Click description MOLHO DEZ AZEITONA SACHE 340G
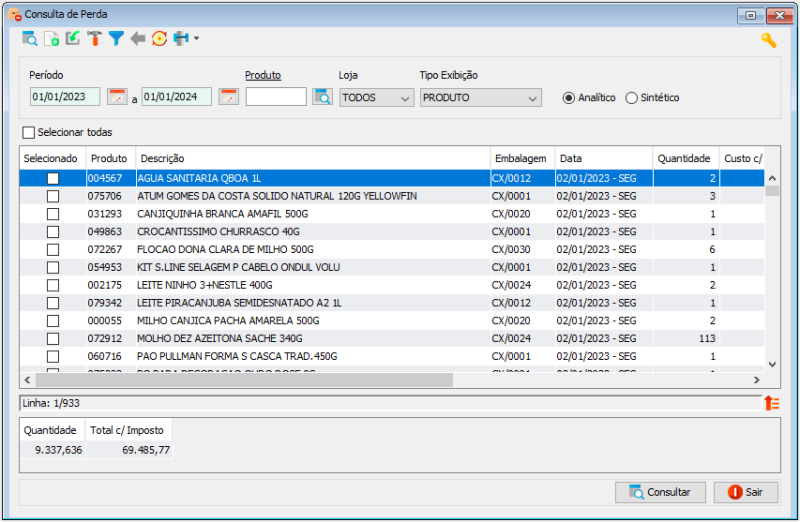800x522 pixels. (219, 339)
